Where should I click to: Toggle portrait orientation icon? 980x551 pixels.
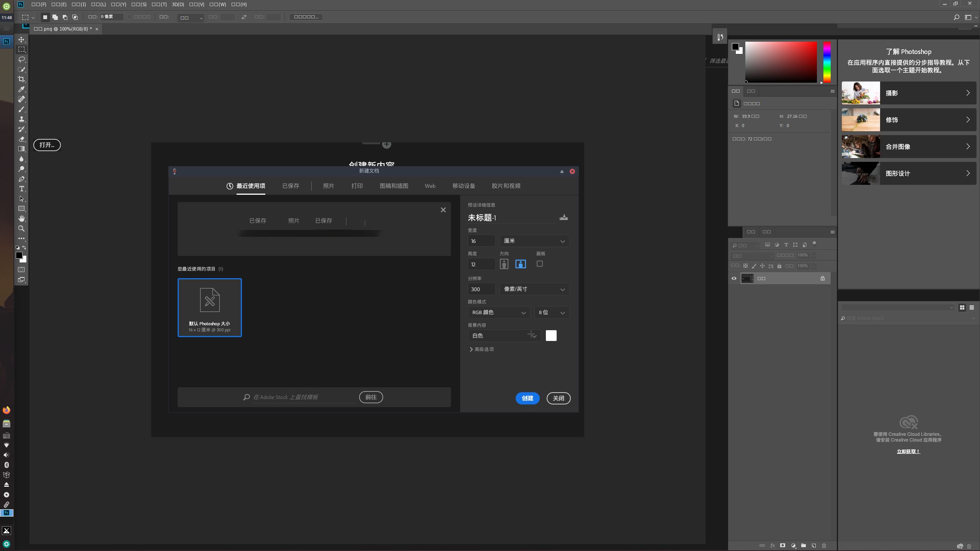504,264
